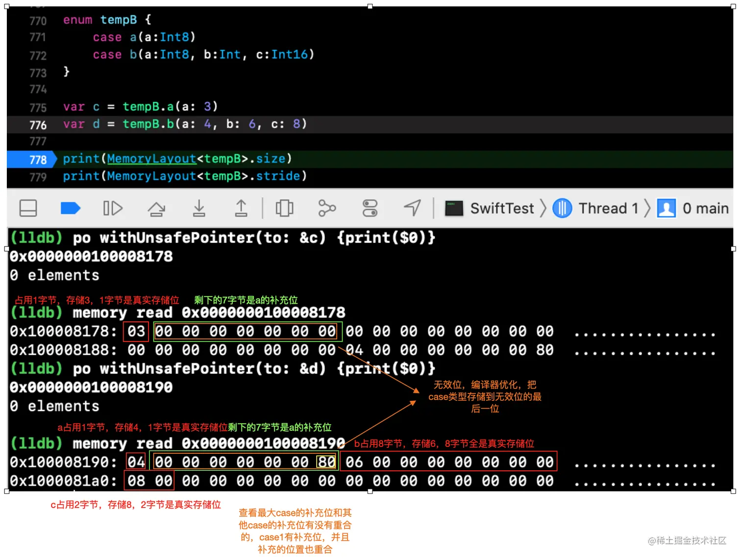The width and height of the screenshot is (741, 560).
Task: Step into the function call
Action: tap(198, 208)
